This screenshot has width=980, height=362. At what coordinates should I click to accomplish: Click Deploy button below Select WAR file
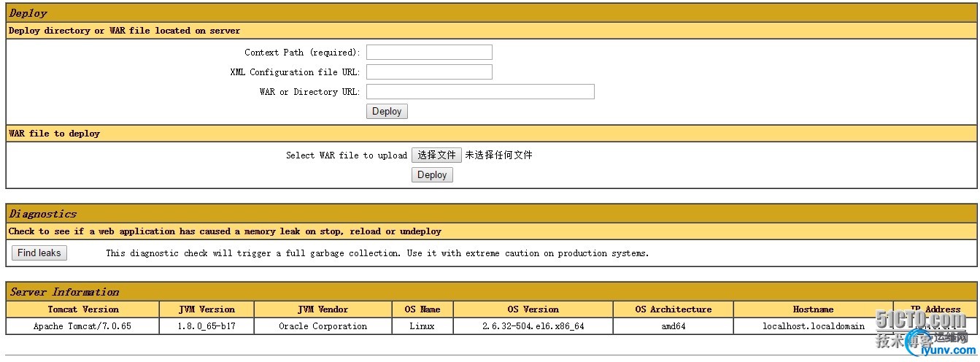432,175
